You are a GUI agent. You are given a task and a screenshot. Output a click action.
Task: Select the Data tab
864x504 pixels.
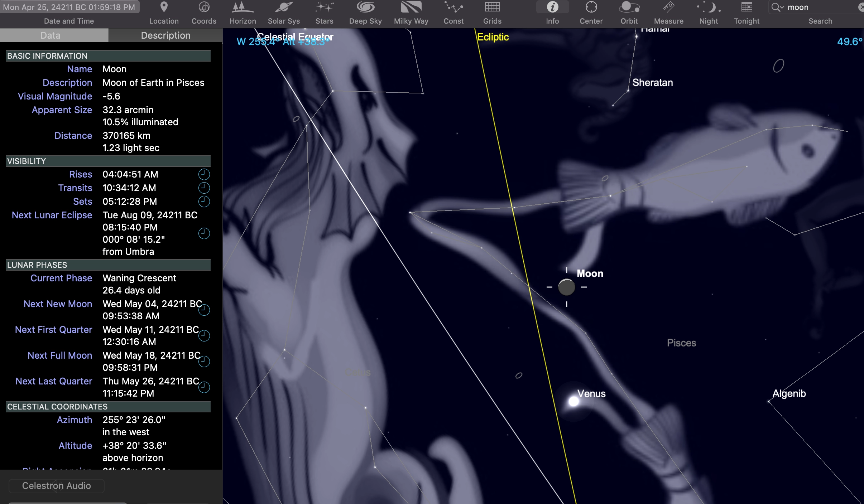(x=51, y=35)
